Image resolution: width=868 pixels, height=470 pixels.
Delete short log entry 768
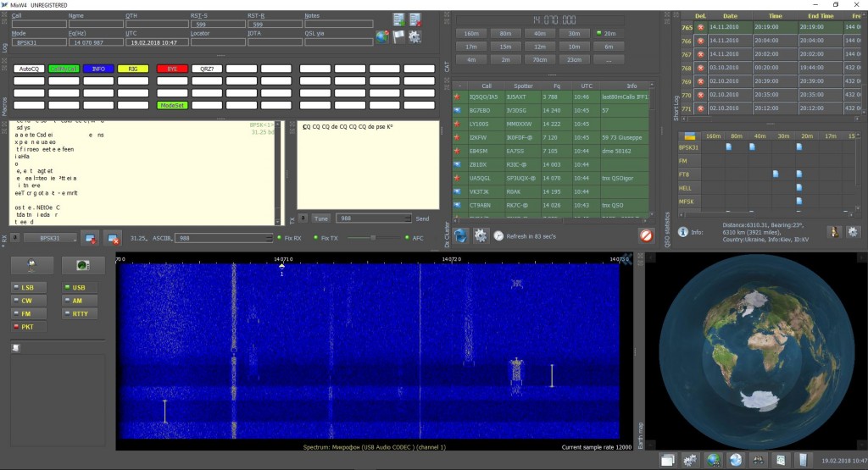(700, 68)
